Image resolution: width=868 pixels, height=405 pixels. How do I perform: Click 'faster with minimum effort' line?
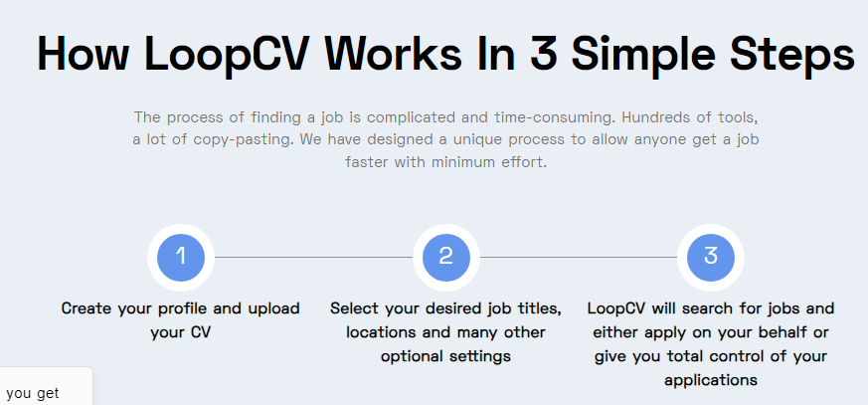pyautogui.click(x=446, y=163)
